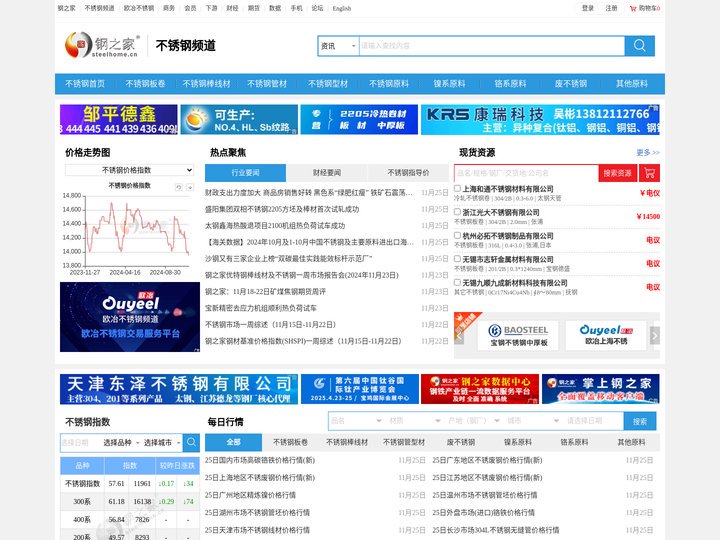This screenshot has height=540, width=720.
Task: Click the 注册 register link
Action: [611, 8]
